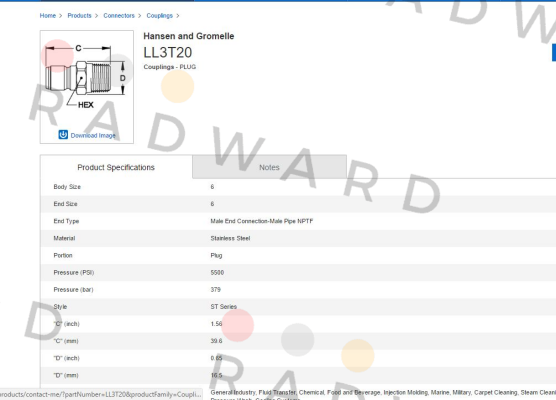Click the "C" (inch) value 1.56

[216, 324]
